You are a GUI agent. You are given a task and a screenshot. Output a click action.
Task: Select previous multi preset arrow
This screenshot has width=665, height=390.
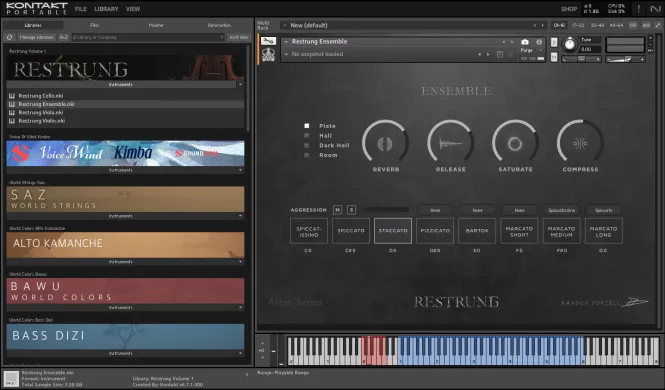click(x=534, y=25)
